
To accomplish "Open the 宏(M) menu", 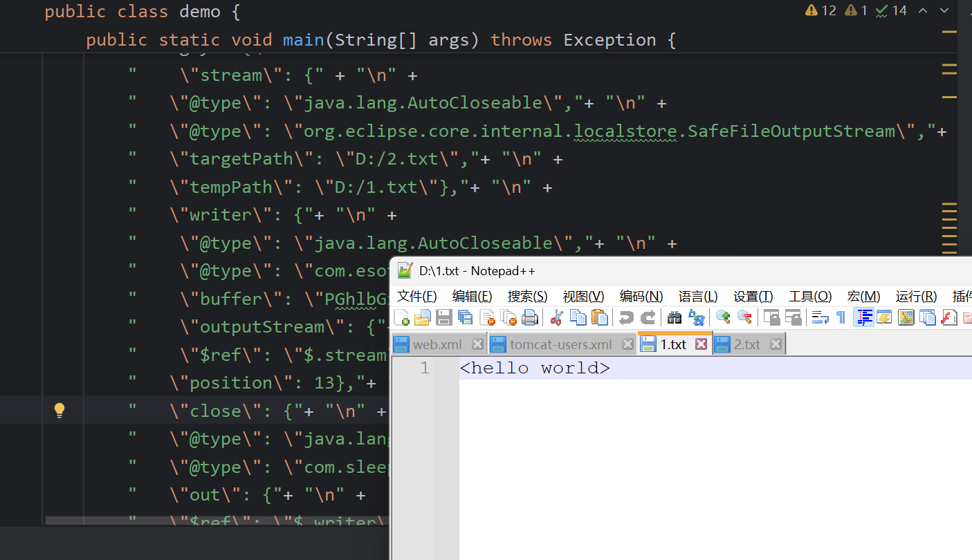I will point(864,297).
